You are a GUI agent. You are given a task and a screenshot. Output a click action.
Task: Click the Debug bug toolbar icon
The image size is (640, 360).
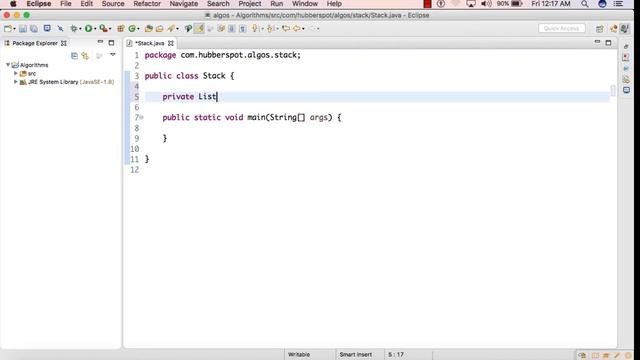click(x=73, y=29)
